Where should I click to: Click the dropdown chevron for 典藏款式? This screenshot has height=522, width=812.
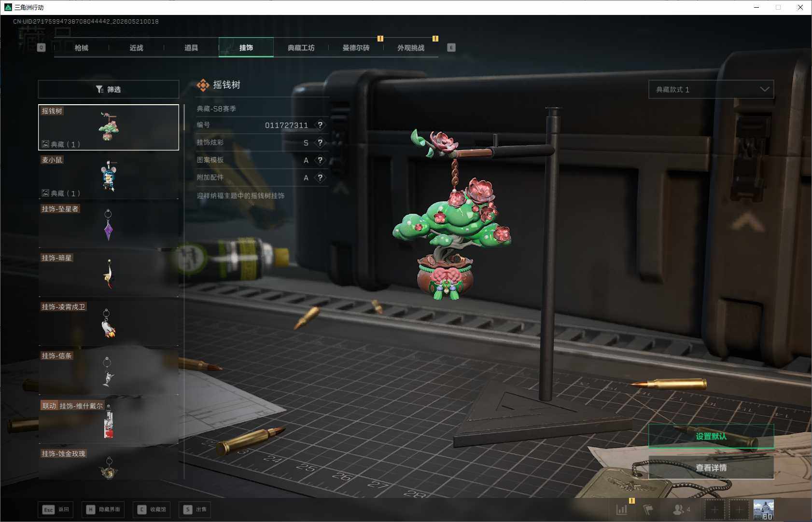(765, 89)
